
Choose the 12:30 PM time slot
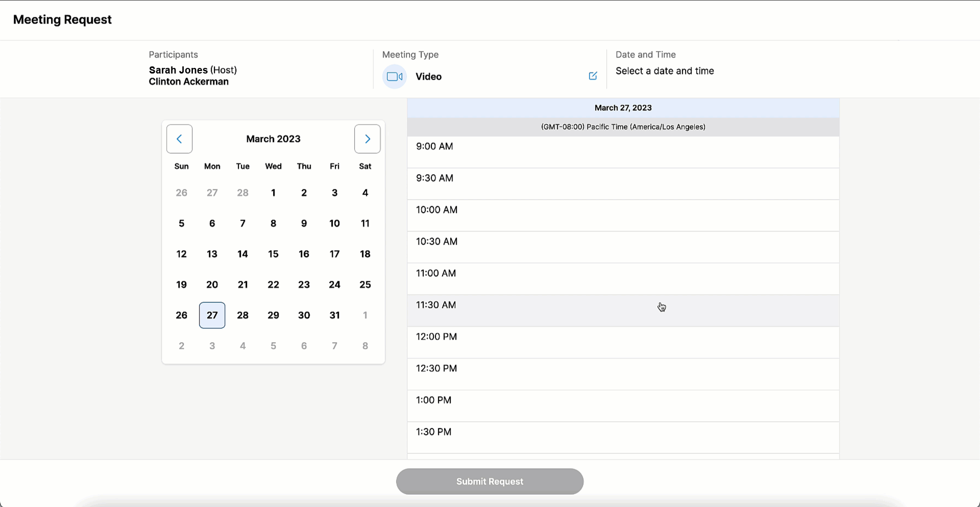tap(623, 374)
